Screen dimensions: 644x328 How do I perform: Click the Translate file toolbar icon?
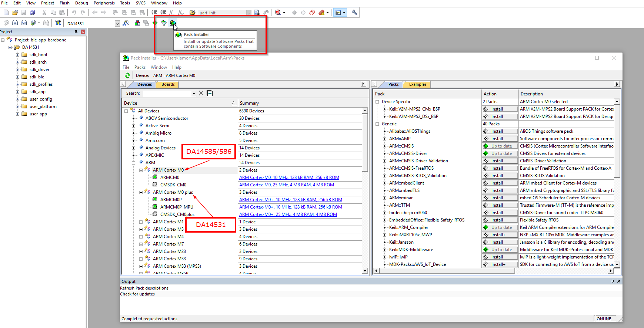6,23
